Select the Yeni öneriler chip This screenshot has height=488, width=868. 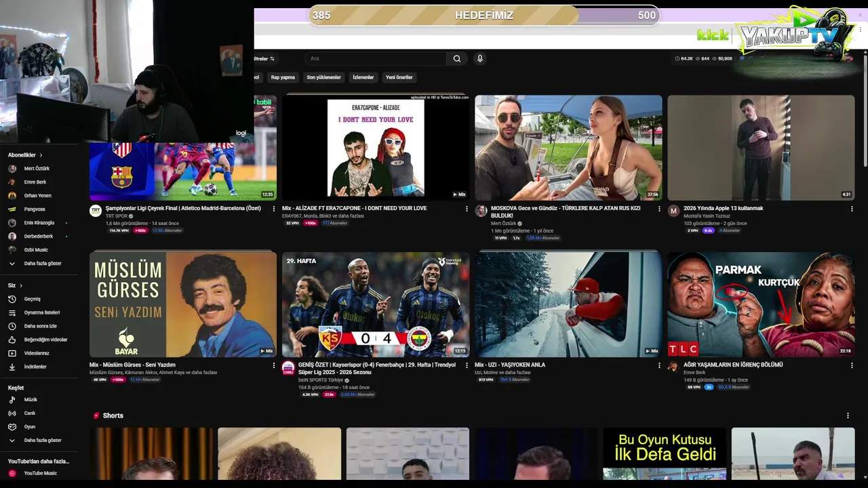point(399,77)
